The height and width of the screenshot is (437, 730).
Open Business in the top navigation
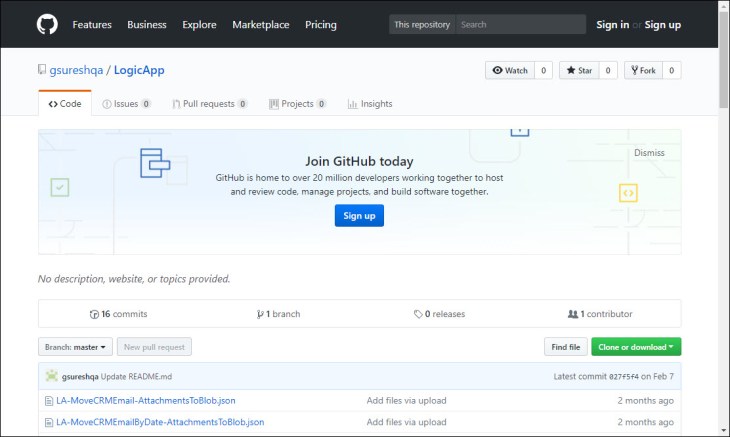pos(147,25)
